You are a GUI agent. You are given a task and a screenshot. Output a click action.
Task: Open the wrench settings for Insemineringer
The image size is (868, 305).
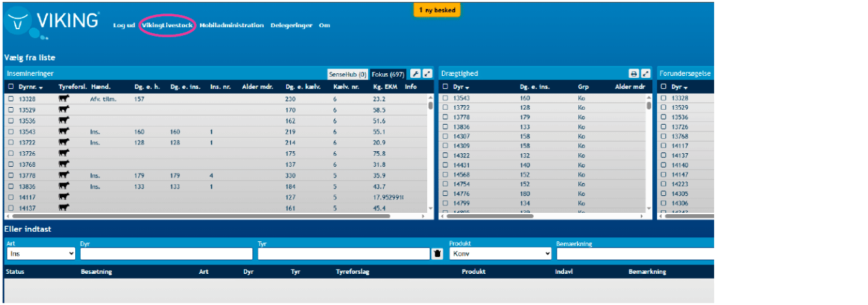pyautogui.click(x=416, y=74)
